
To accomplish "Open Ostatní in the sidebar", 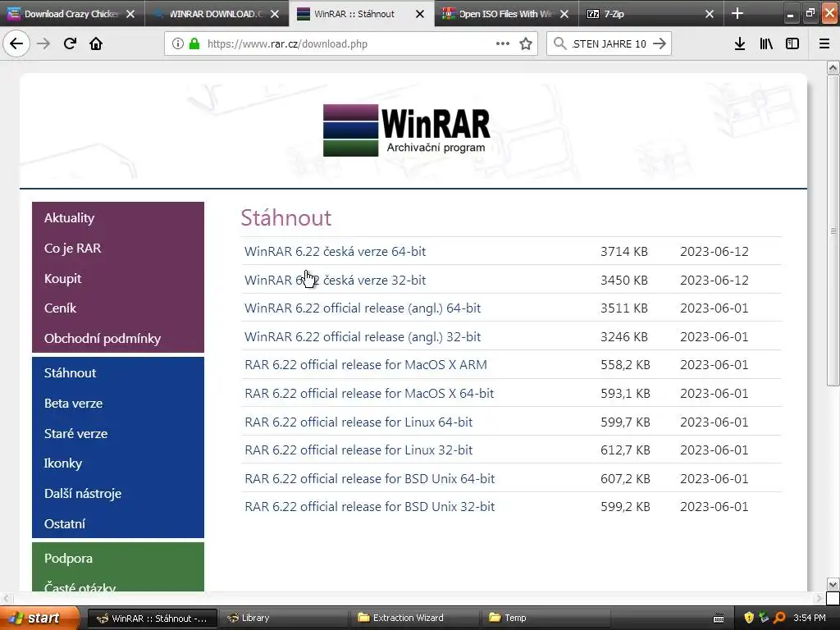I will [64, 524].
